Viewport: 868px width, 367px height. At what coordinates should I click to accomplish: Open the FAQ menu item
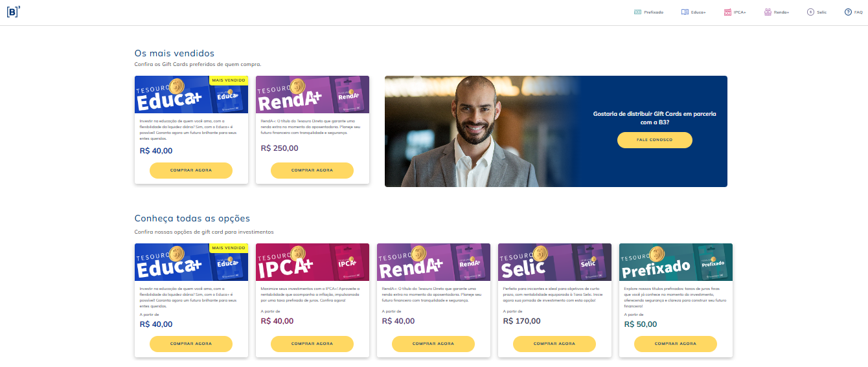pos(853,12)
